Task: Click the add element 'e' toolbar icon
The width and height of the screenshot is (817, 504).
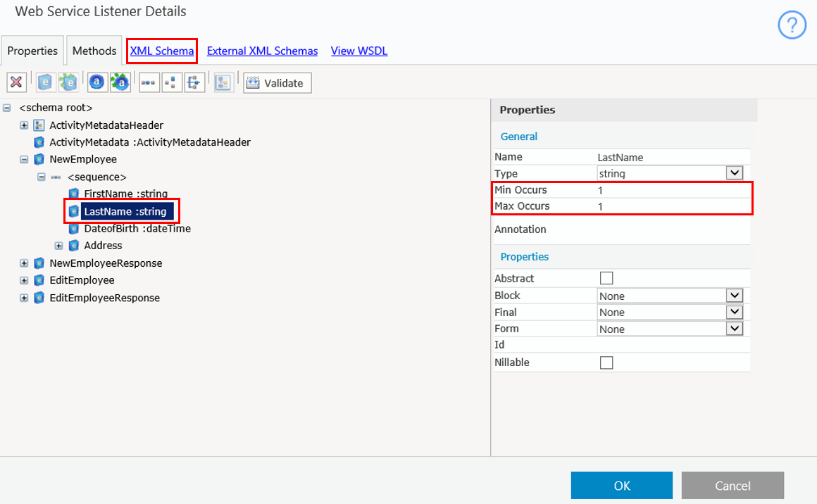Action: click(45, 82)
